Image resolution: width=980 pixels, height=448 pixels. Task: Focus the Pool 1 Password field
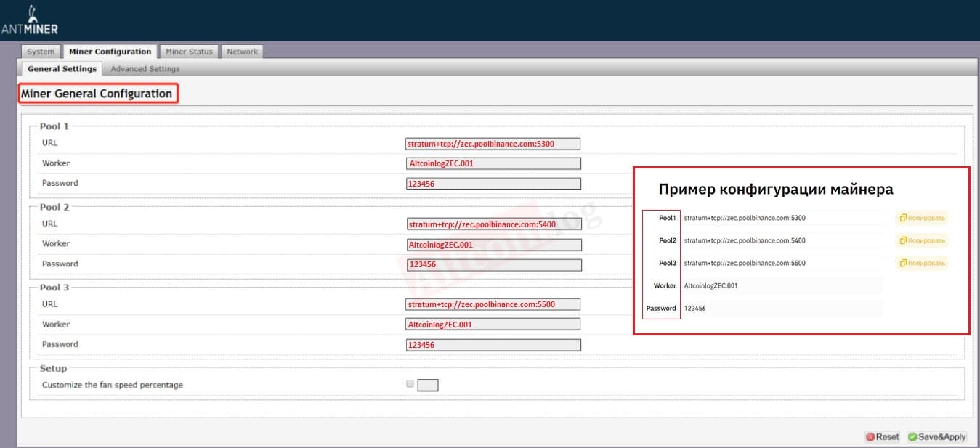(493, 184)
